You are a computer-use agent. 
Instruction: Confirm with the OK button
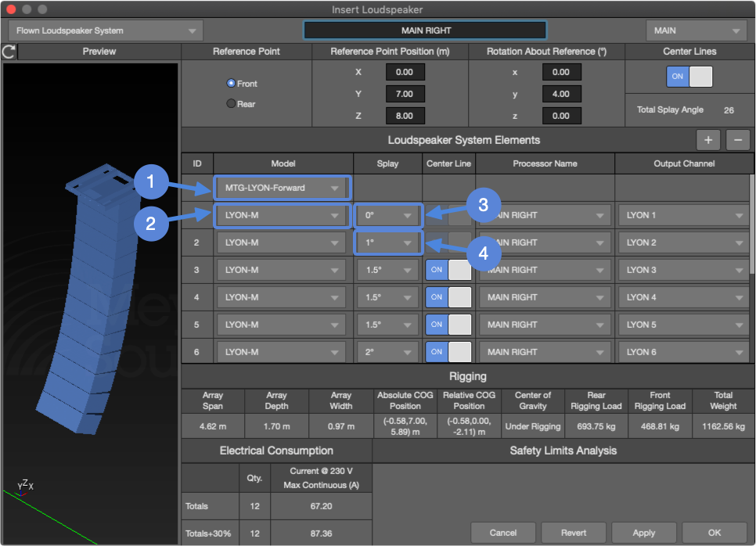(x=714, y=533)
